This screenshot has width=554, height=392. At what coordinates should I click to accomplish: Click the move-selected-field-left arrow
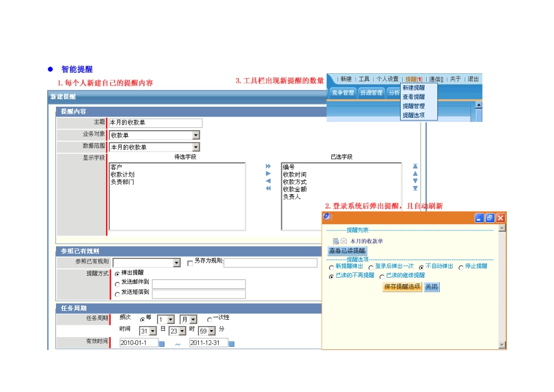(x=268, y=181)
